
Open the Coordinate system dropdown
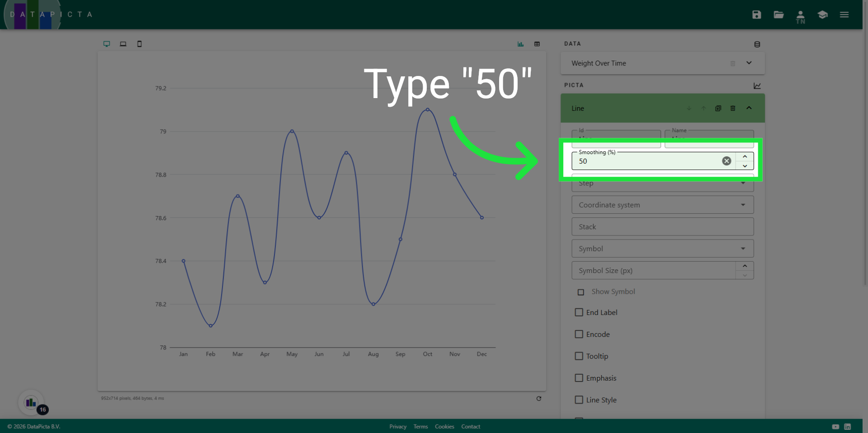[x=662, y=205]
